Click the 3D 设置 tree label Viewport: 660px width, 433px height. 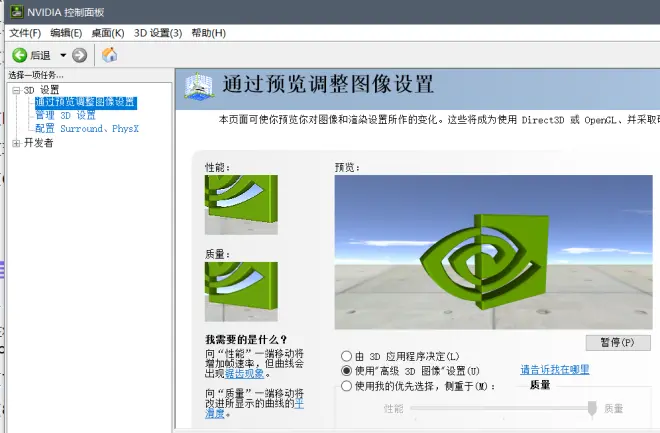click(41, 90)
